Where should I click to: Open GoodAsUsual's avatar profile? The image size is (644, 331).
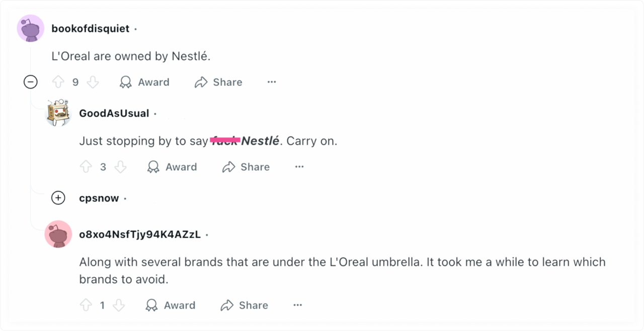58,113
